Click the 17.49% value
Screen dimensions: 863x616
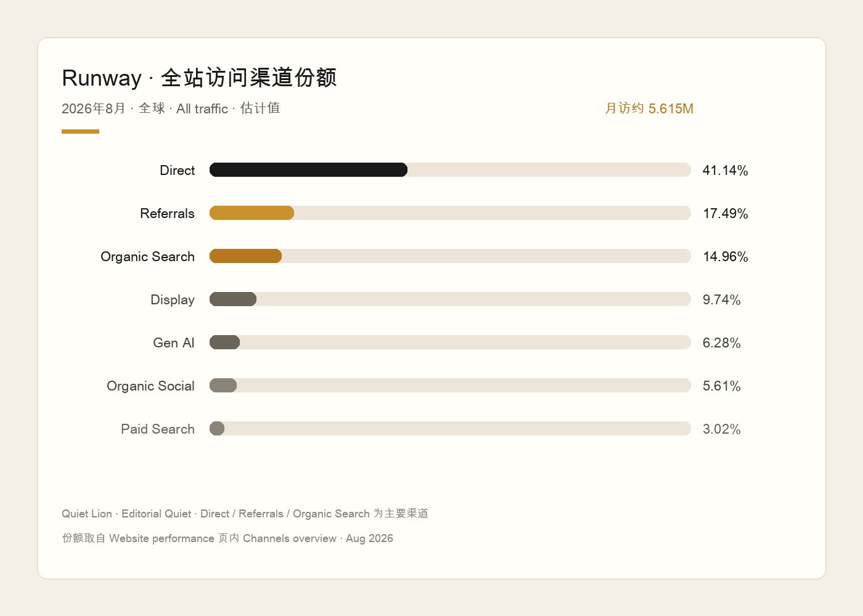726,214
